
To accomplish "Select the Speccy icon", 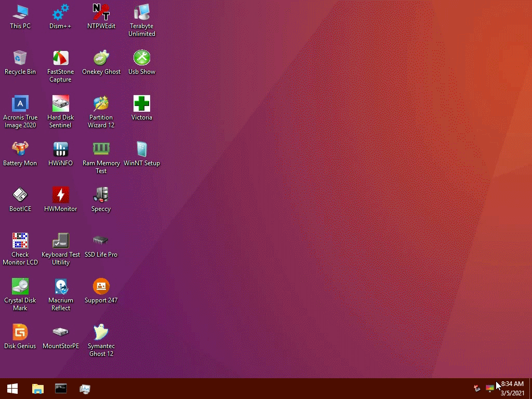I will click(x=101, y=199).
